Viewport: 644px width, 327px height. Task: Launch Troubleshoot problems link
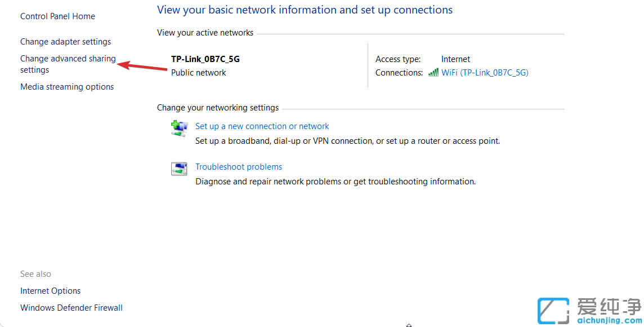238,167
